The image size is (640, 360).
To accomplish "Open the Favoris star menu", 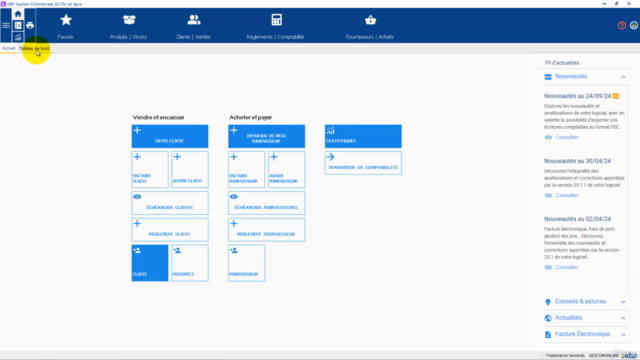I will click(65, 26).
